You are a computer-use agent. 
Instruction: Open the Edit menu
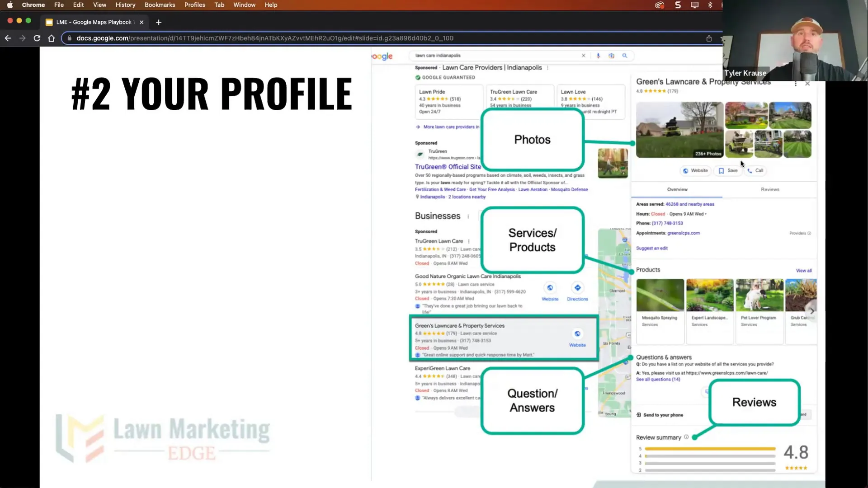tap(79, 5)
